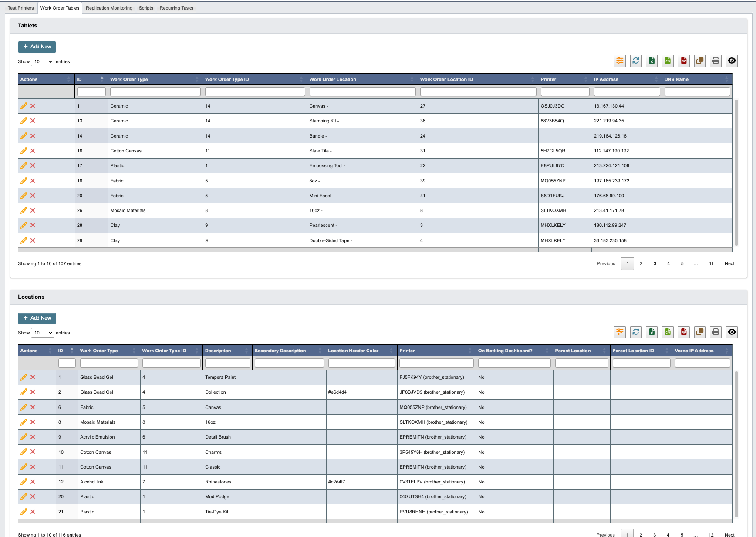Export Tablets table to PDF

[684, 61]
